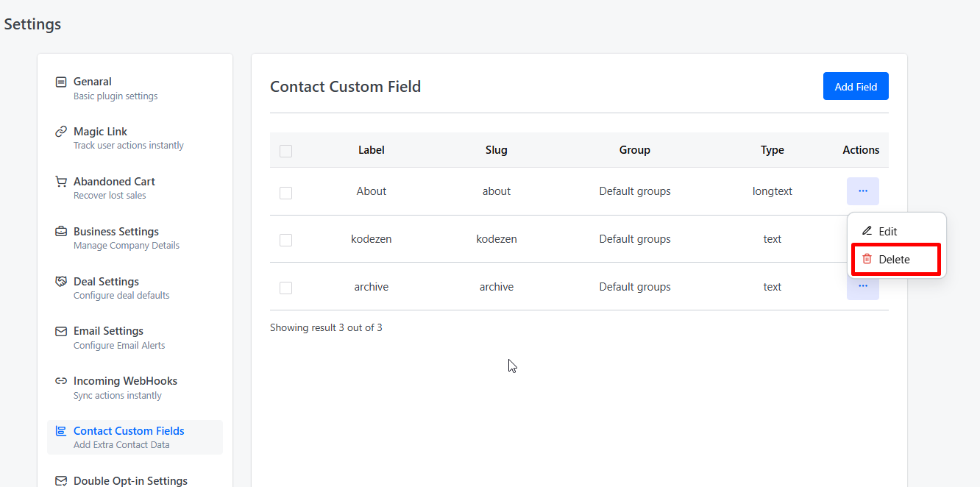980x487 pixels.
Task: Click "Showing result 3 out of 3" text
Action: pyautogui.click(x=326, y=327)
